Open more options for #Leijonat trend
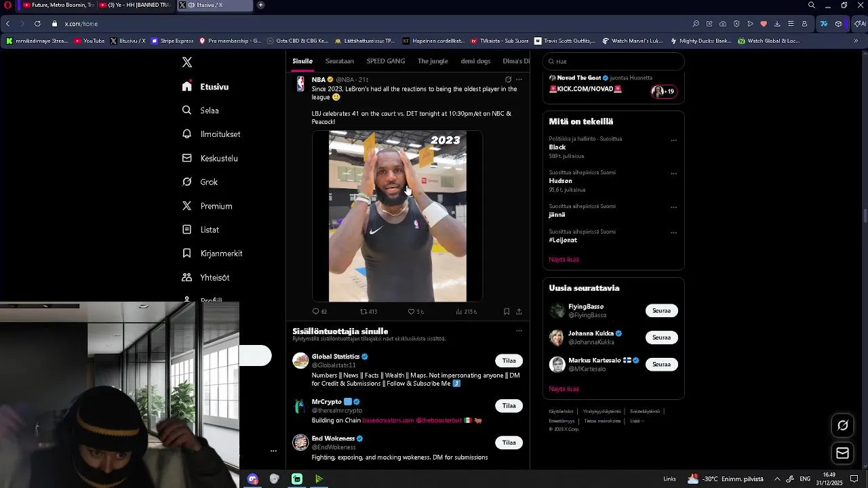868x488 pixels. (x=673, y=232)
